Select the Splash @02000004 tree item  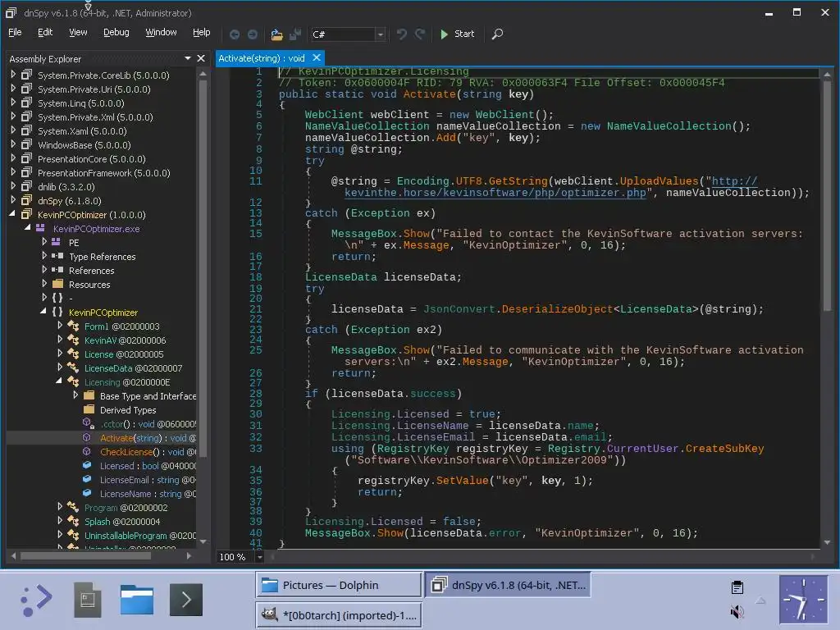pos(122,521)
